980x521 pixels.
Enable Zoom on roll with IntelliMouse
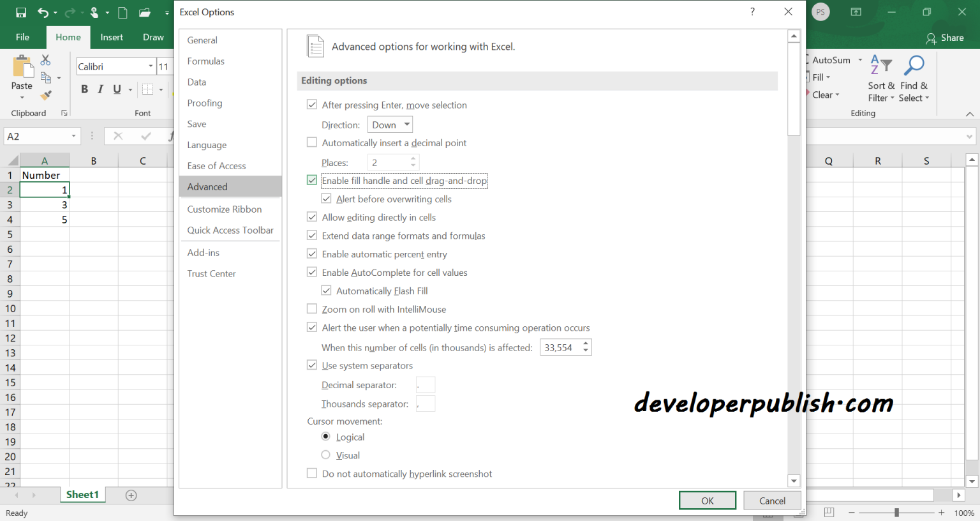point(312,309)
